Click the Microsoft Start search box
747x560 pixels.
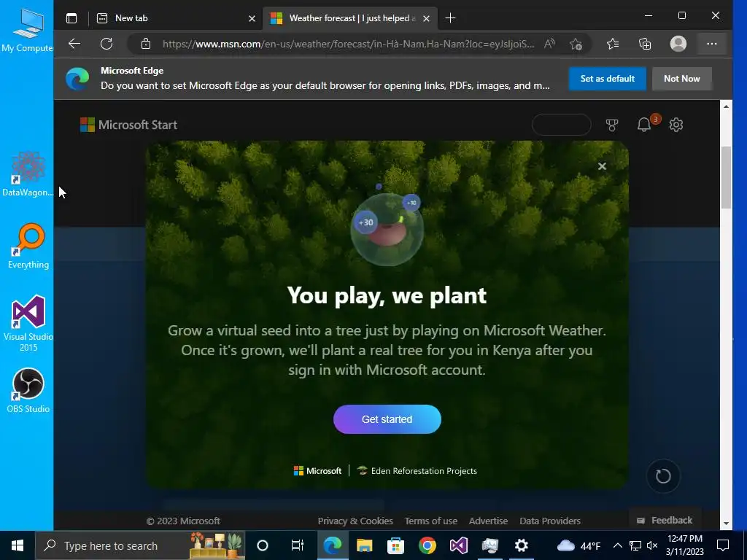point(561,125)
